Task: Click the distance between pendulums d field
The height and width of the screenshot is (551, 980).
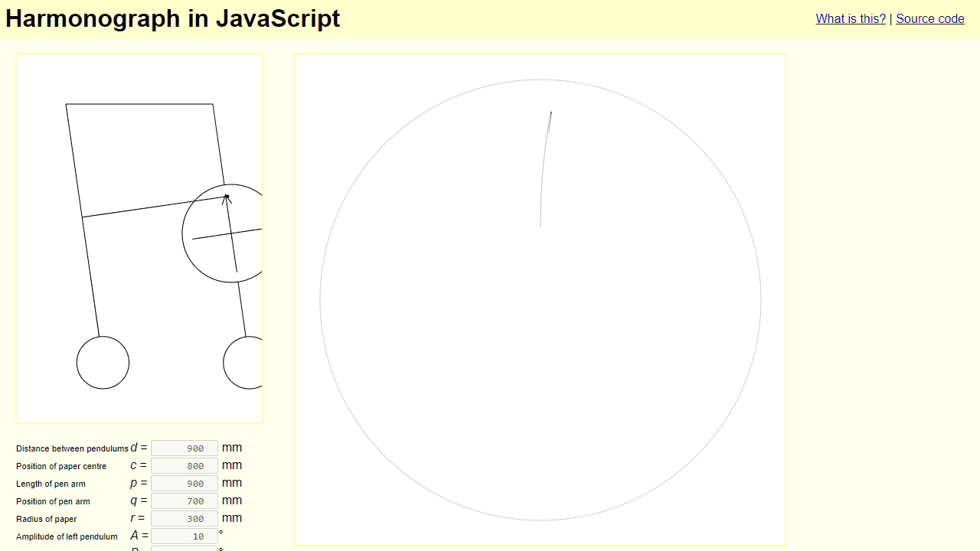Action: click(x=185, y=448)
